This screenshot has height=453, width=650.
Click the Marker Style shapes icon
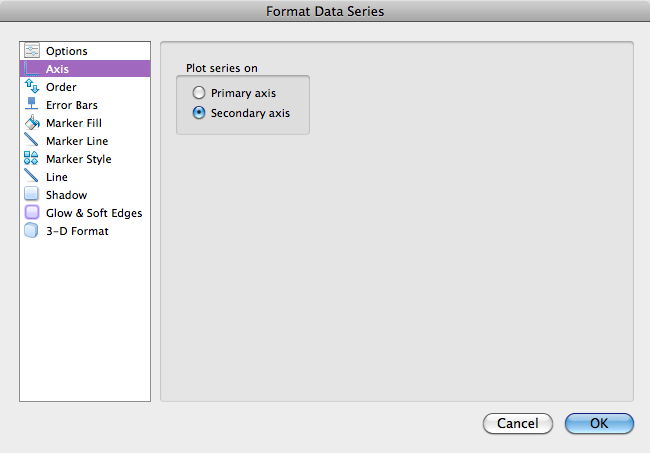pyautogui.click(x=31, y=159)
